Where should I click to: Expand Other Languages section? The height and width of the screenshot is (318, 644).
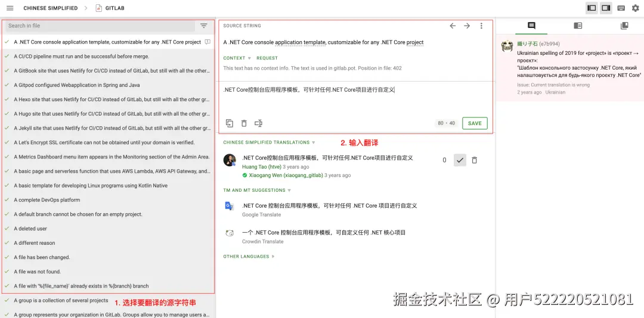point(249,257)
